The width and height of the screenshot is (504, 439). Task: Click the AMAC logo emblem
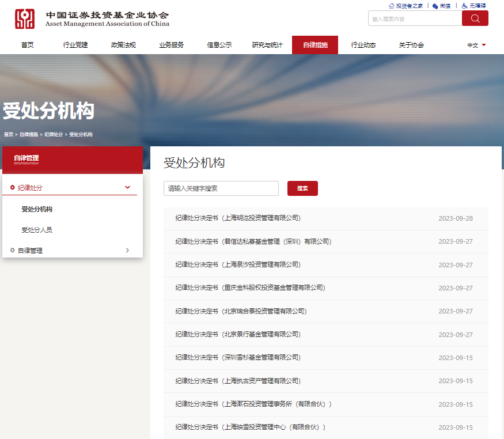click(x=25, y=19)
